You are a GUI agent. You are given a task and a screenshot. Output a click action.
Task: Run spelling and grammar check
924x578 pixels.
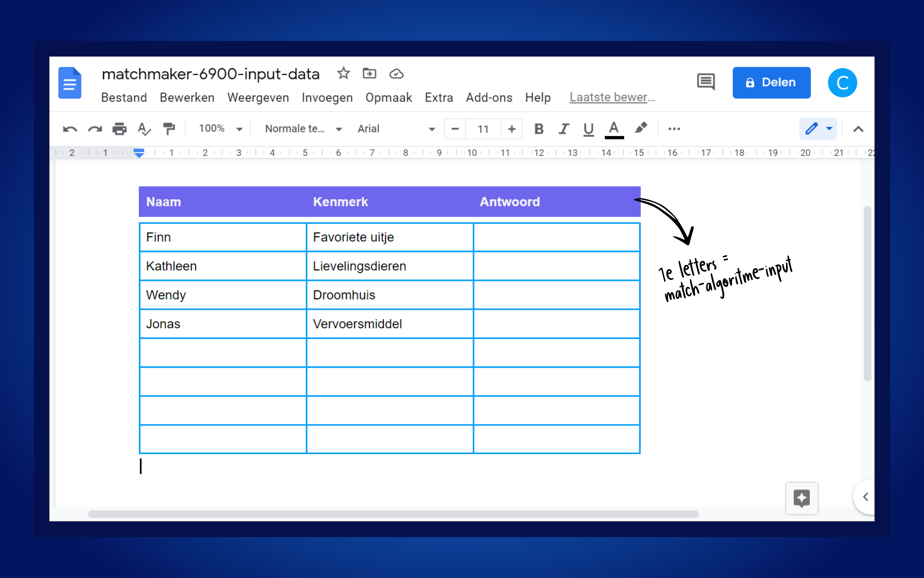pos(144,129)
